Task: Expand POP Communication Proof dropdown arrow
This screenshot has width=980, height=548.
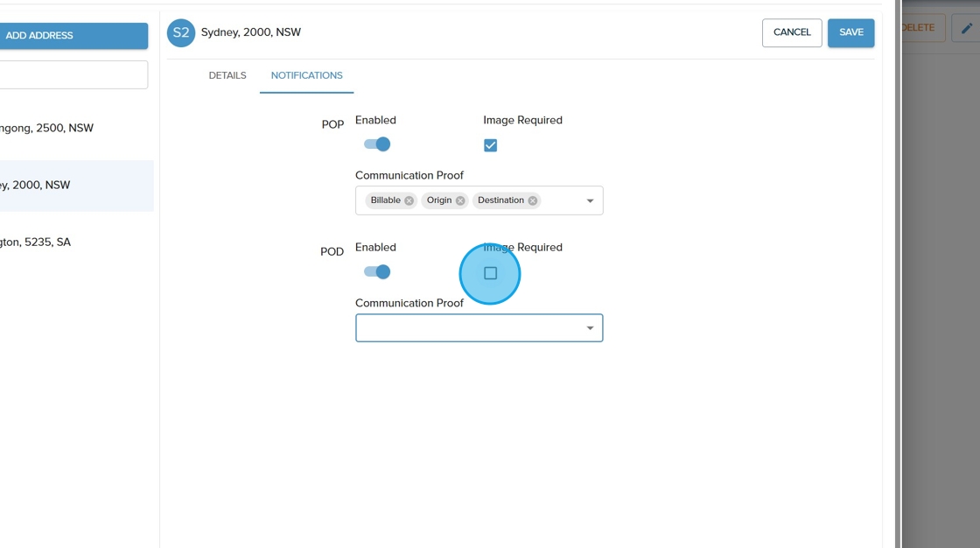Action: [x=590, y=200]
